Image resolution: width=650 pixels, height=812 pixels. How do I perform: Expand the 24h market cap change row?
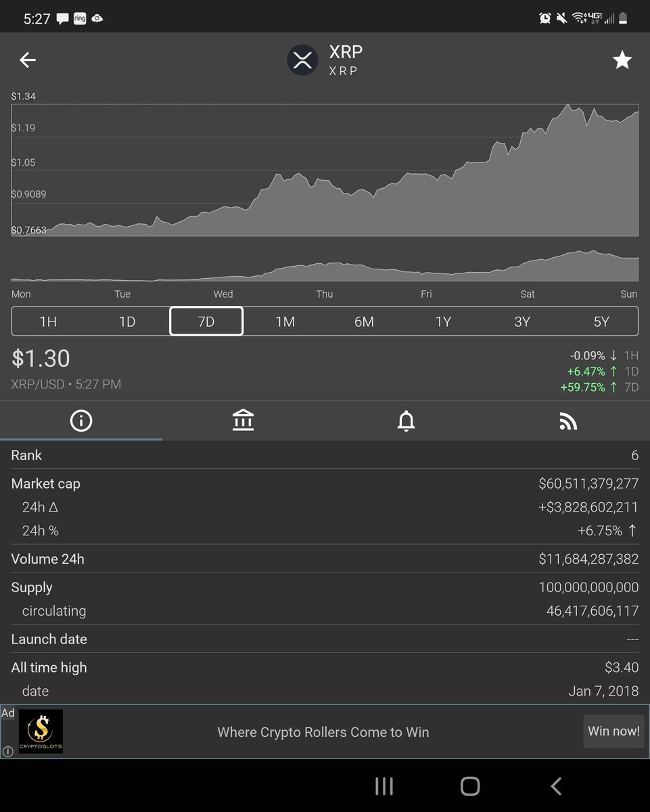click(325, 507)
